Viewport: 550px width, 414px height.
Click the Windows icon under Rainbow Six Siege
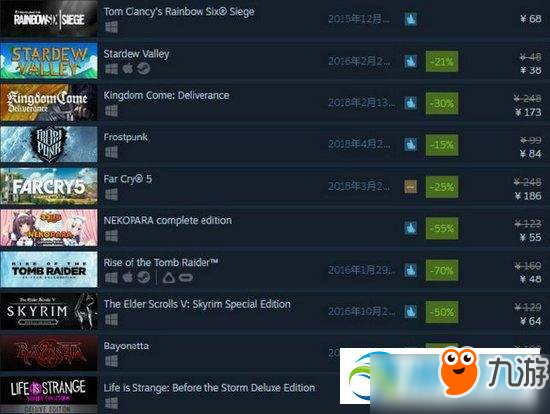point(112,27)
